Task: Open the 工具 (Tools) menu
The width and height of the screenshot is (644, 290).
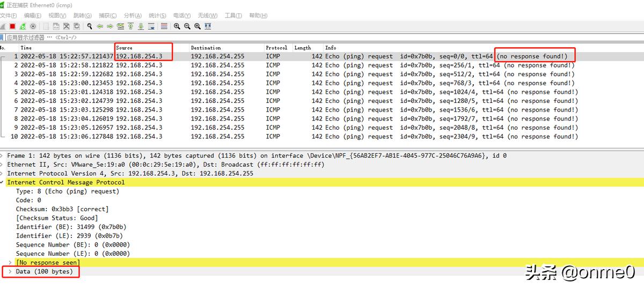Action: pyautogui.click(x=233, y=16)
